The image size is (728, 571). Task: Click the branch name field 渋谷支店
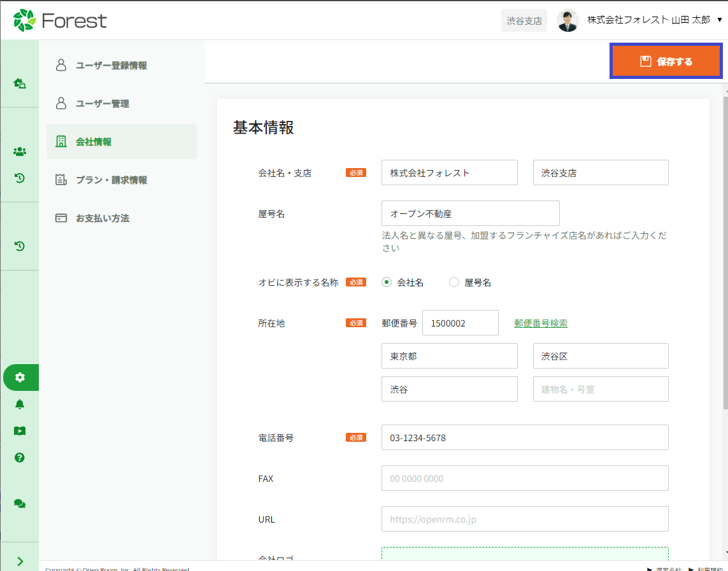tap(601, 173)
